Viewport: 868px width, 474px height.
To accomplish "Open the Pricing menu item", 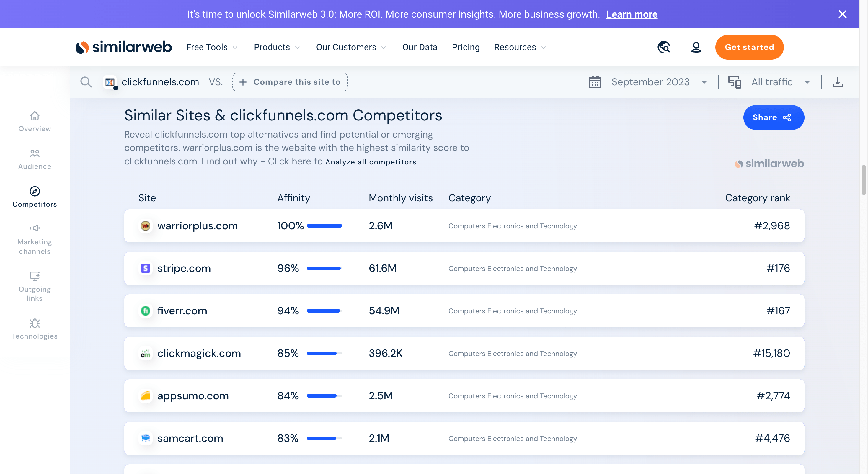I will click(x=465, y=47).
